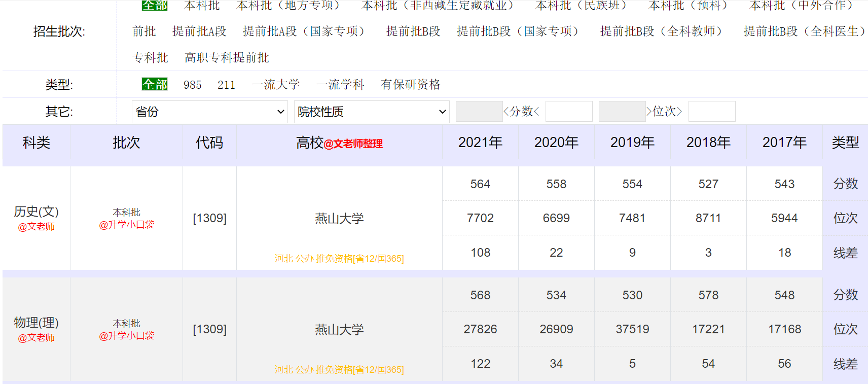
Task: Click the rank 17168 cell
Action: [x=784, y=329]
